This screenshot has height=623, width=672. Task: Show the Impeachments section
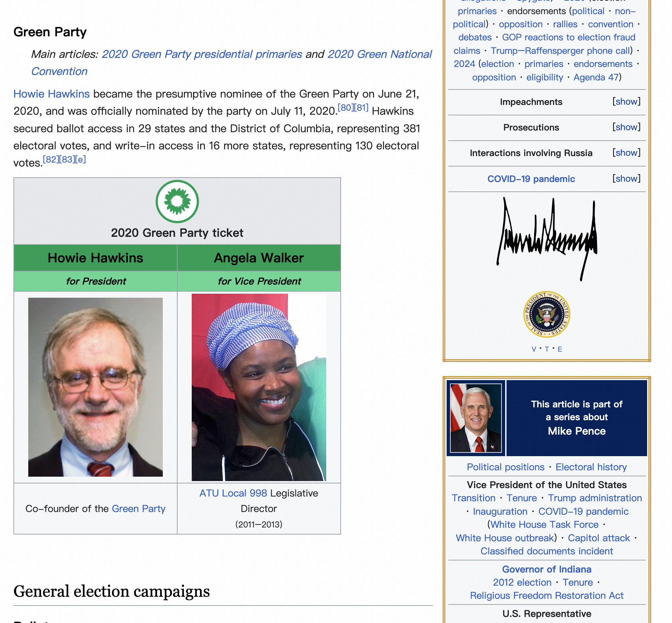click(x=626, y=102)
